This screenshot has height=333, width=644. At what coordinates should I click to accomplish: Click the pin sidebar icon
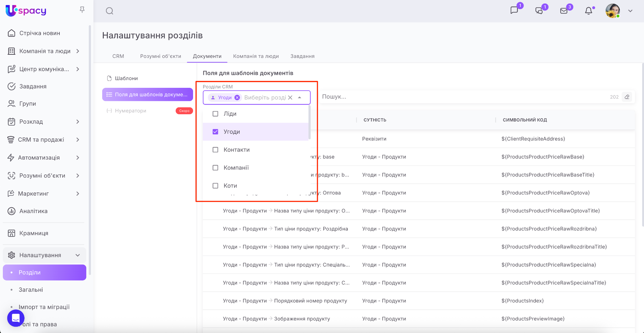pos(82,10)
